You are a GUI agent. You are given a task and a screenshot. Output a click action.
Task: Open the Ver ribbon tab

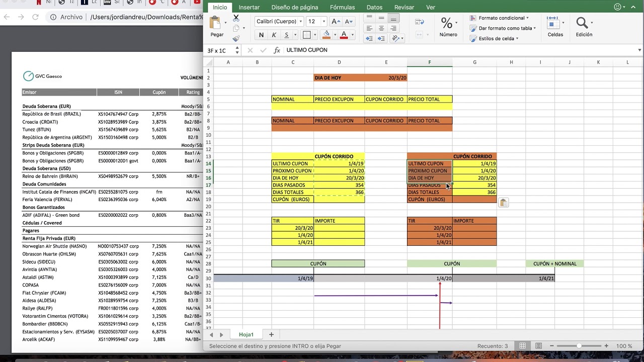[431, 8]
